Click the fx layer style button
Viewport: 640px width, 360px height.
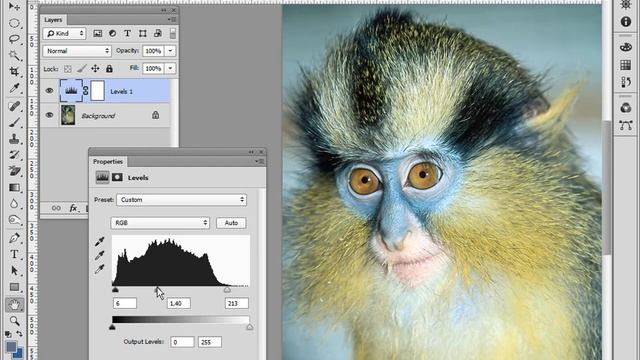(73, 208)
